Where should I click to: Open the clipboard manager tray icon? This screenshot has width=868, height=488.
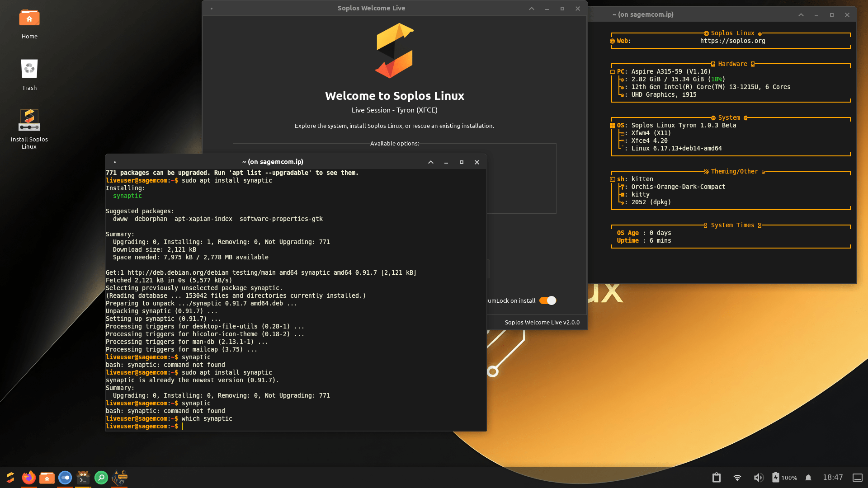tap(717, 478)
